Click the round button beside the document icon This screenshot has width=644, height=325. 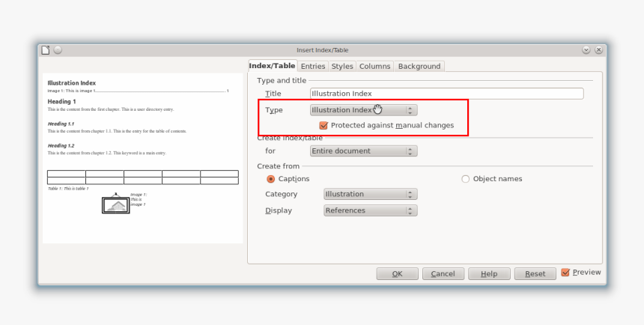pos(58,50)
